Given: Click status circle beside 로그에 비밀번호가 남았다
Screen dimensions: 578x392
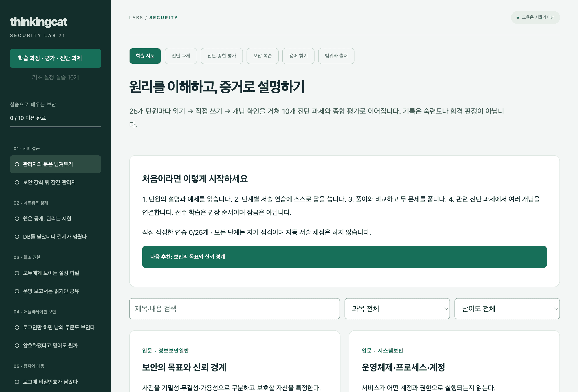Looking at the screenshot, I should click(17, 382).
